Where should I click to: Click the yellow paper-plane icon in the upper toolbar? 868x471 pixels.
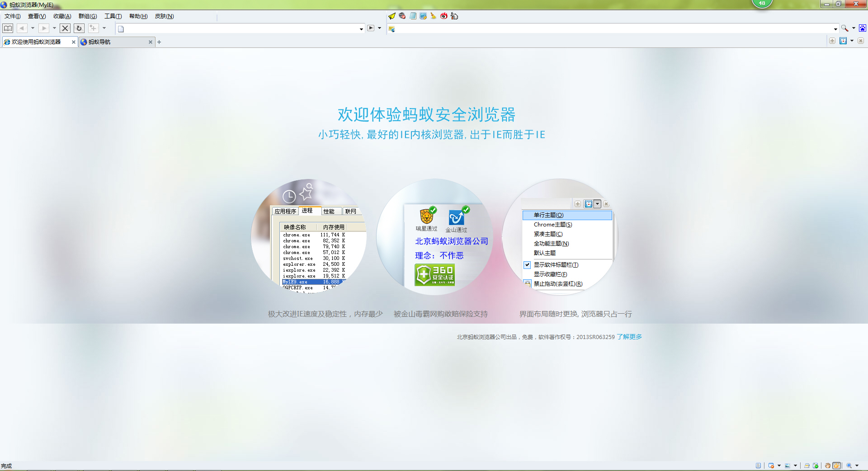pos(392,16)
